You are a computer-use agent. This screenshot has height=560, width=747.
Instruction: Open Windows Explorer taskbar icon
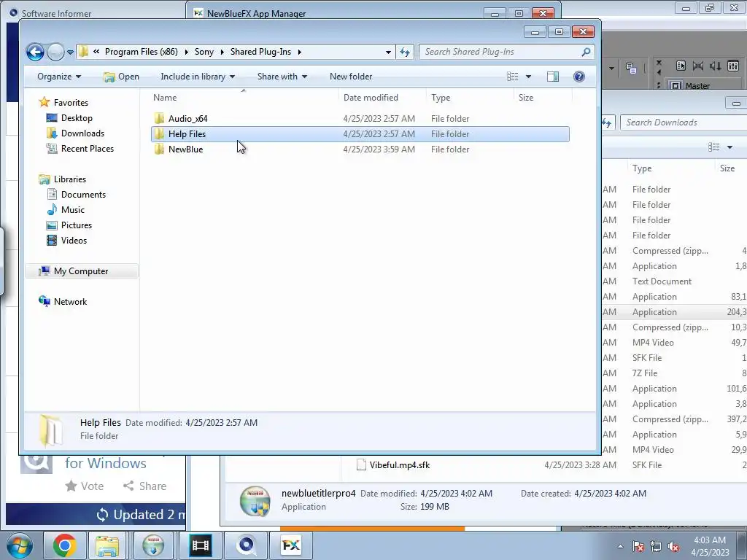coord(107,545)
